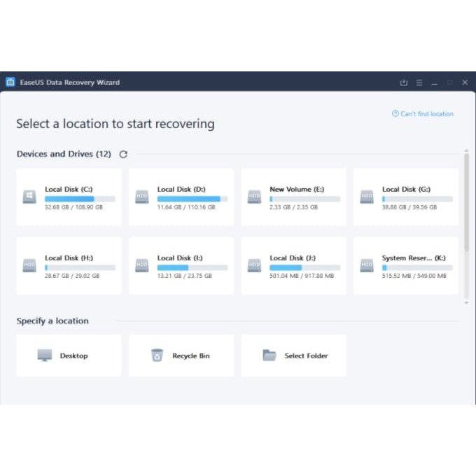
Task: Click the HDD icon for Local Disk (D:)
Action: (142, 197)
